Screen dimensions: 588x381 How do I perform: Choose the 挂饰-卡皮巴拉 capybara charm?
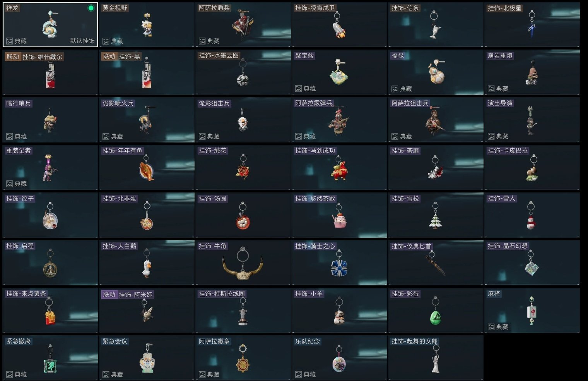(x=532, y=167)
